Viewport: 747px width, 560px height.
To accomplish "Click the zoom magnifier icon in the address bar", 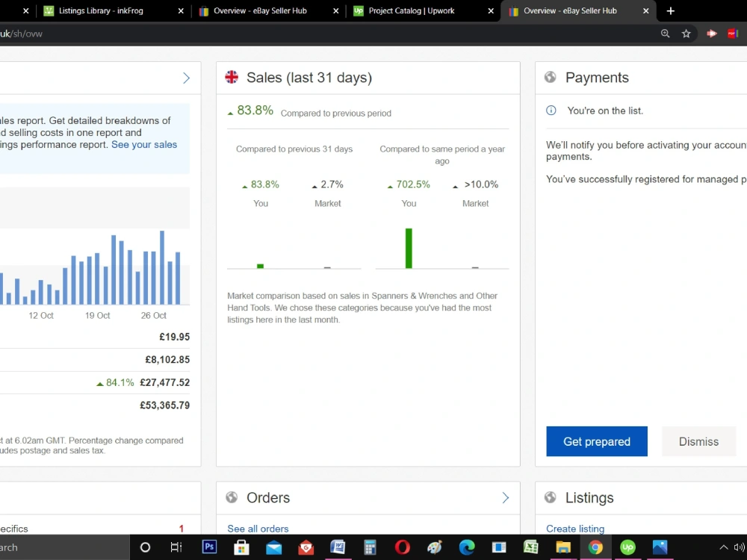I will [665, 34].
